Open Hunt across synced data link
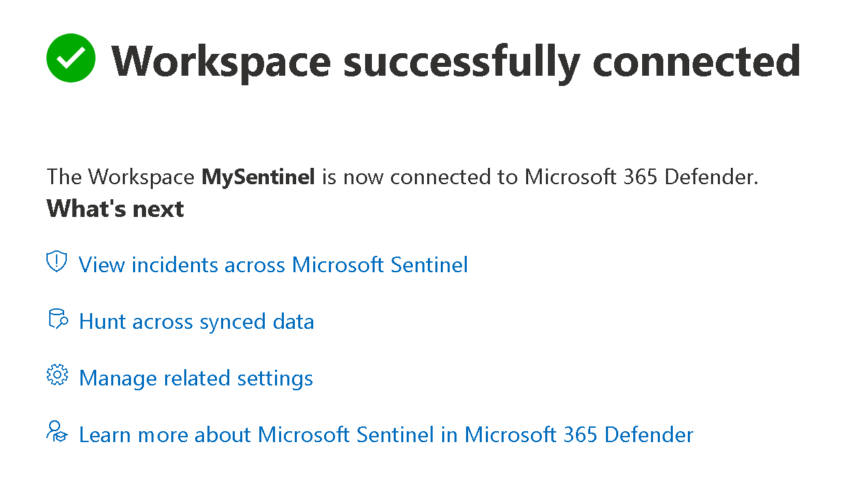Viewport: 868px width, 481px height. [x=197, y=321]
